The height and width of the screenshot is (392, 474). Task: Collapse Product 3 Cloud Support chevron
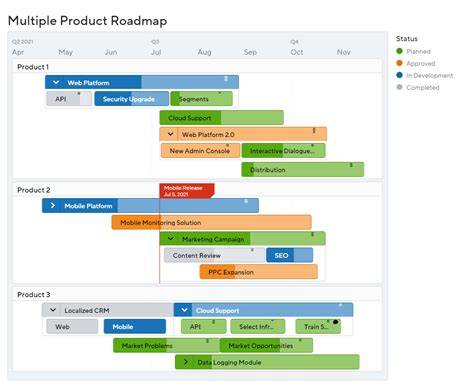(184, 310)
